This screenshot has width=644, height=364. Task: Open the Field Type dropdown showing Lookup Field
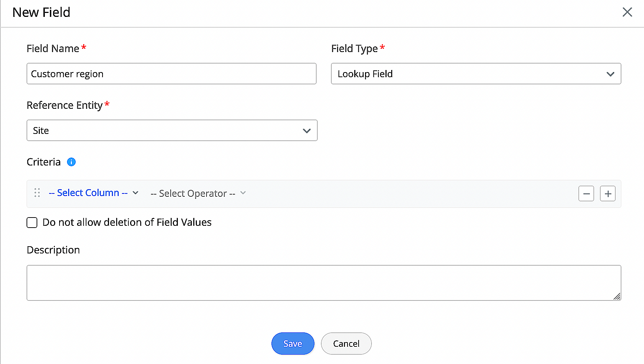click(476, 74)
